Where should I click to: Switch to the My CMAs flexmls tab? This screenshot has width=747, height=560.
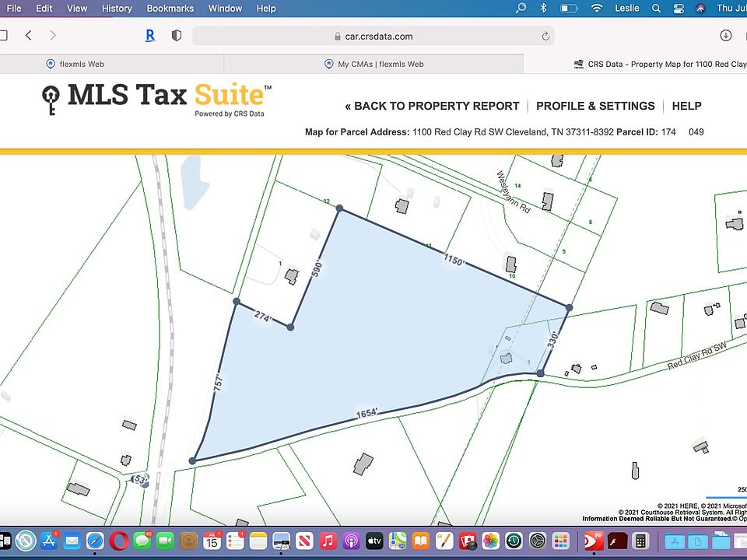point(373,64)
